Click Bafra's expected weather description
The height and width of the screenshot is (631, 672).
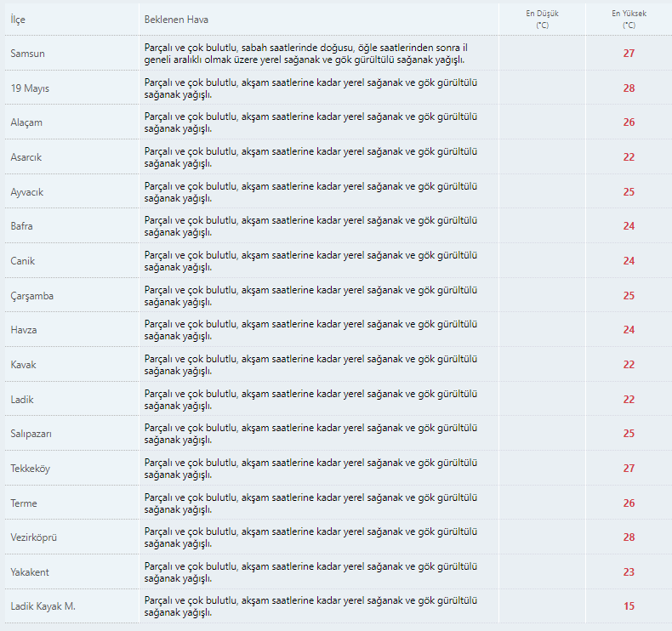tap(310, 226)
